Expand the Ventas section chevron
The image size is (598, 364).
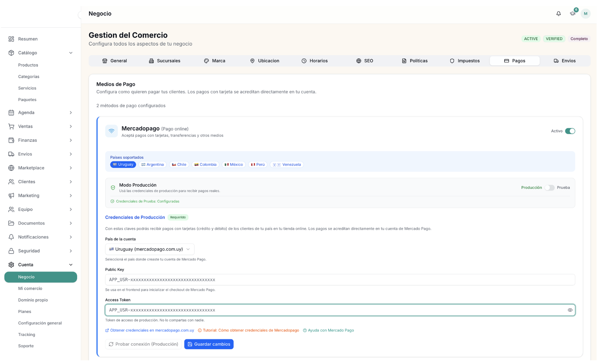pyautogui.click(x=71, y=126)
